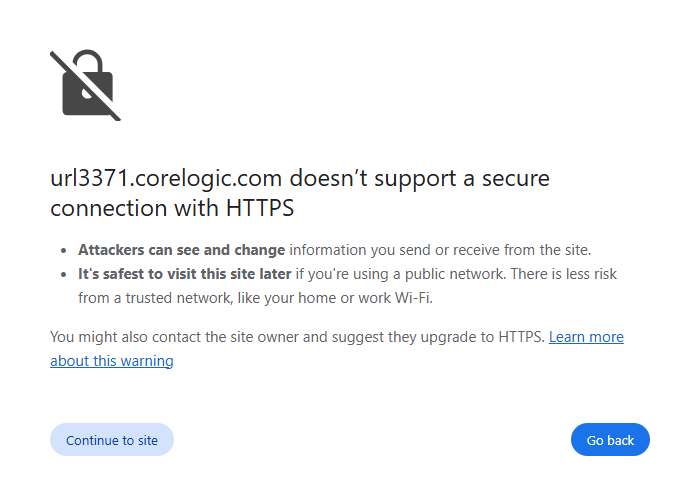Open the Learn more link
The image size is (694, 482).
586,337
